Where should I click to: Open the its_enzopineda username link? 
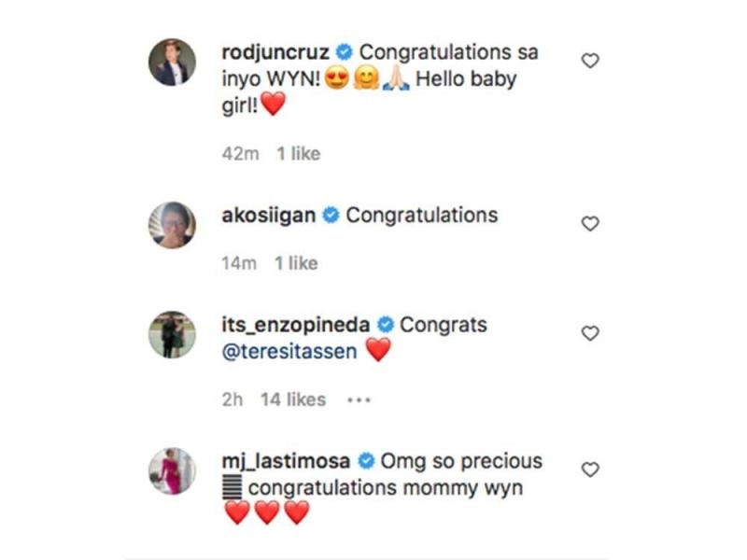(296, 325)
